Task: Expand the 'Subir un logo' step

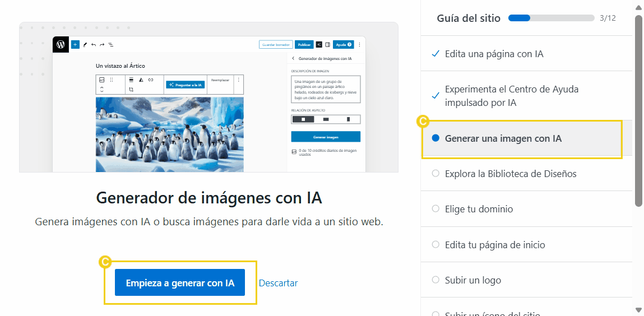Action: coord(472,280)
